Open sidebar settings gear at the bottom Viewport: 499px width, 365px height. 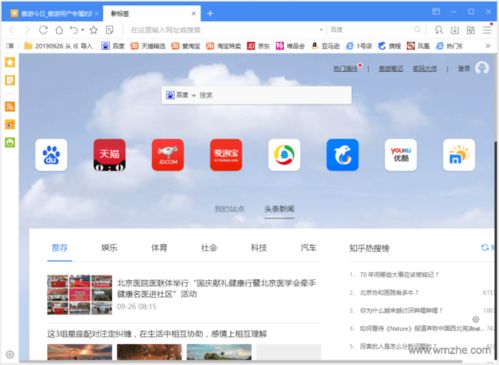[10, 354]
